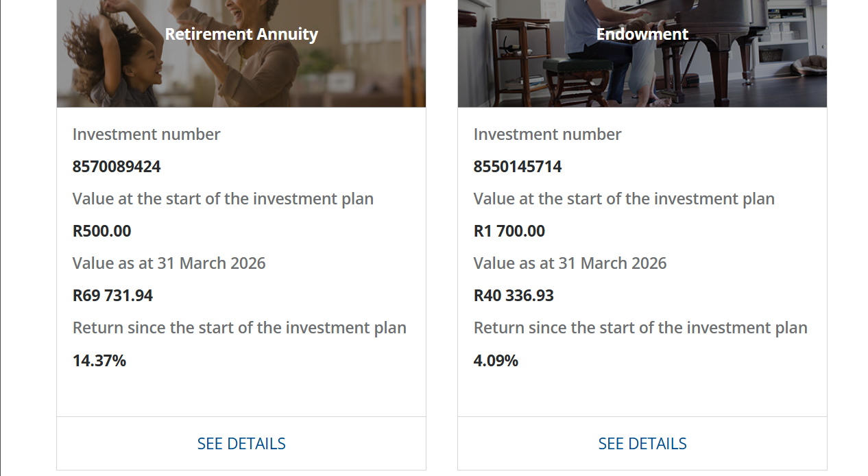This screenshot has height=476, width=868.
Task: Click the Endowment card title
Action: point(642,34)
